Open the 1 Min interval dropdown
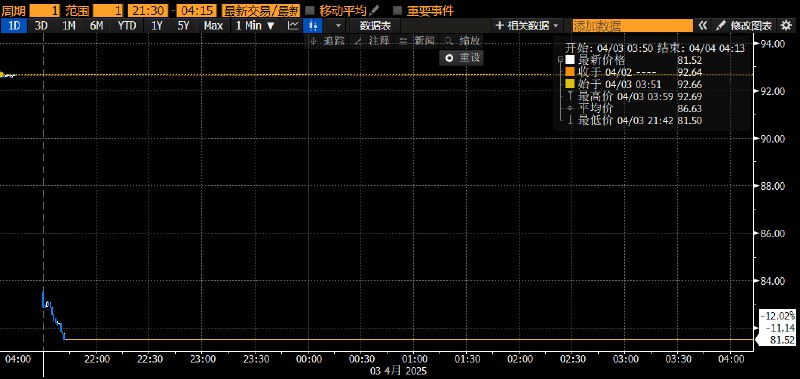This screenshot has width=800, height=379. coord(255,26)
